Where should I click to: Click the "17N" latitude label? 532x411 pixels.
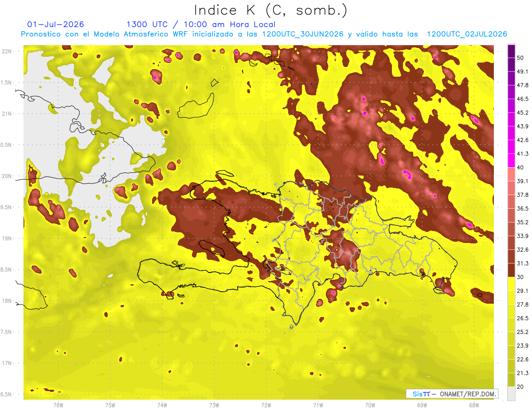(6, 363)
